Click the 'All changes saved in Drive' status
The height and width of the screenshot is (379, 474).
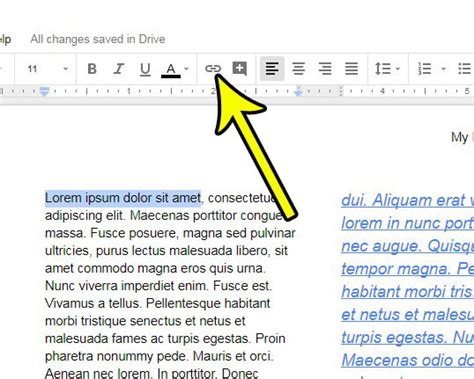98,39
